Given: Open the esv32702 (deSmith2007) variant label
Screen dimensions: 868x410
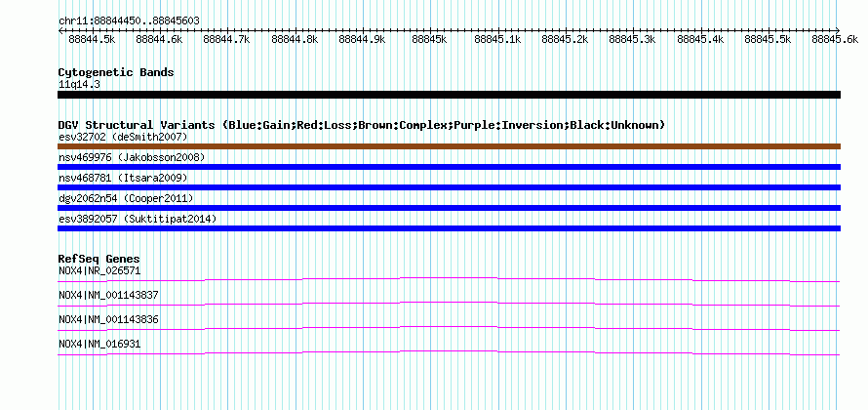Looking at the screenshot, I should coord(124,137).
